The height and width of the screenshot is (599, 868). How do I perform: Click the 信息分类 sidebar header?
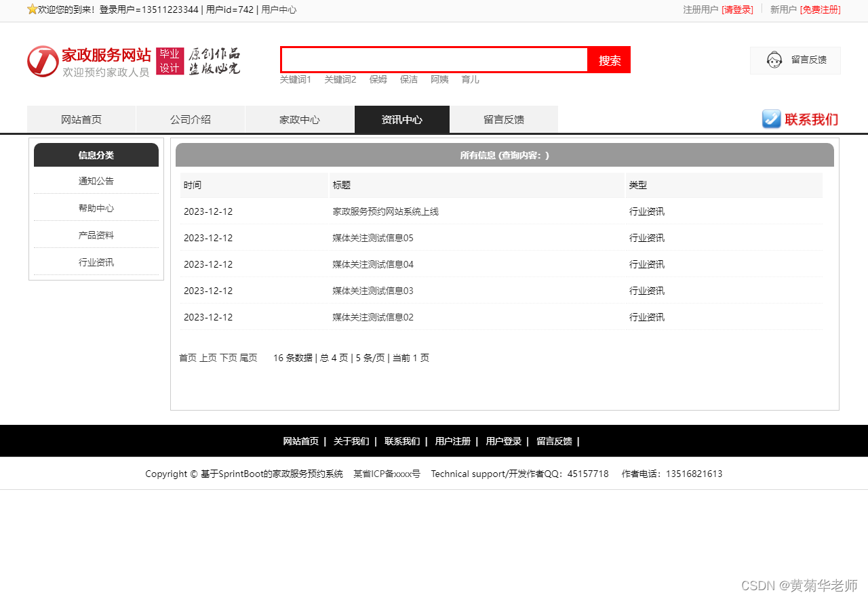point(96,154)
